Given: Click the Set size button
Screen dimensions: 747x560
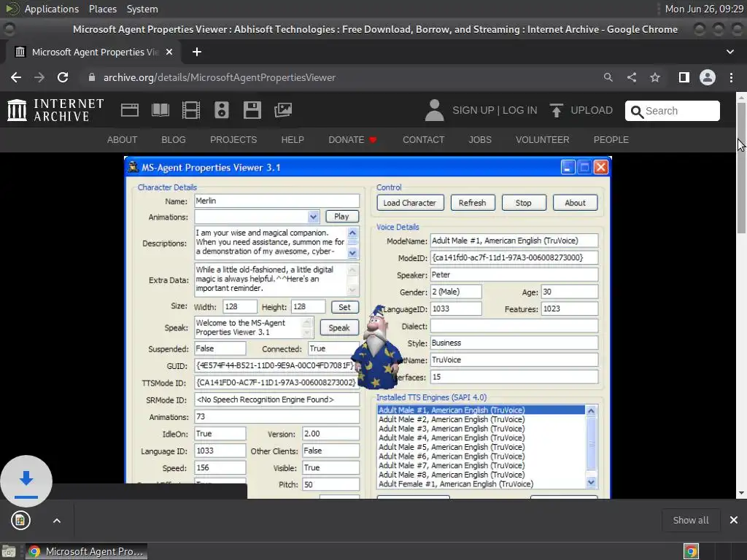Looking at the screenshot, I should click(x=344, y=307).
